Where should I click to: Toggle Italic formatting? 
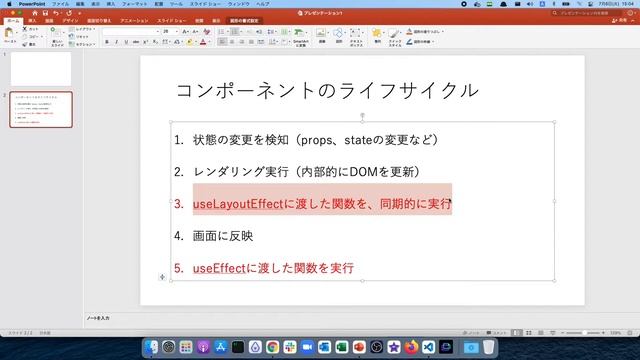pos(116,42)
